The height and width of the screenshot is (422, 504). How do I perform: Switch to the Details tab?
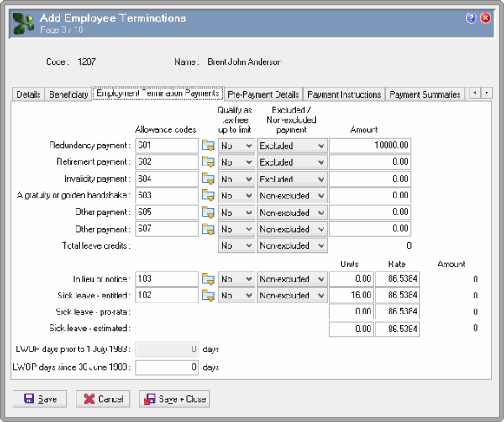click(x=29, y=94)
